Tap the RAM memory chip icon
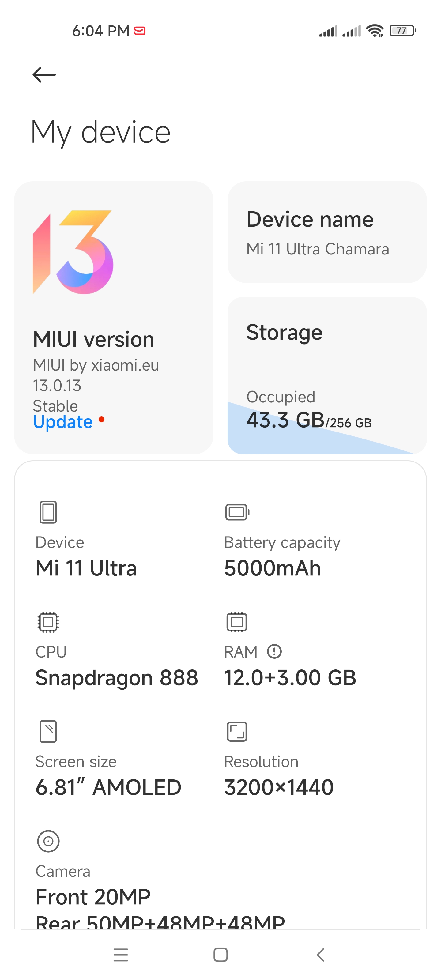Image resolution: width=441 pixels, height=980 pixels. 237,622
